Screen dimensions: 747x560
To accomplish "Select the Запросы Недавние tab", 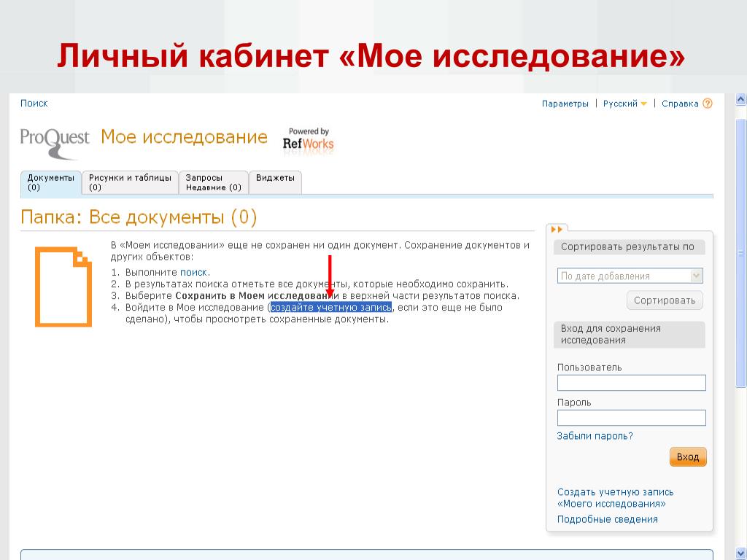I will [x=214, y=182].
